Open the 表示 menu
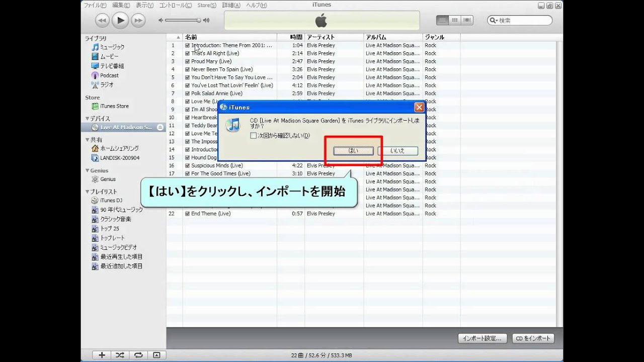This screenshot has height=362, width=644. [145, 5]
